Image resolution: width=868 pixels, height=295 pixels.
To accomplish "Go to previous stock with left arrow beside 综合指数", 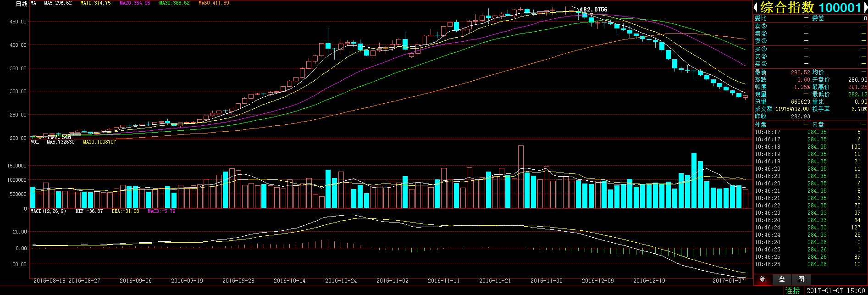I will (x=756, y=7).
